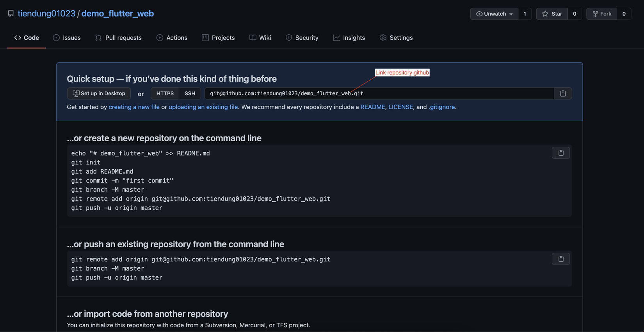Image resolution: width=644 pixels, height=332 pixels.
Task: Open the Settings tab
Action: pyautogui.click(x=396, y=38)
